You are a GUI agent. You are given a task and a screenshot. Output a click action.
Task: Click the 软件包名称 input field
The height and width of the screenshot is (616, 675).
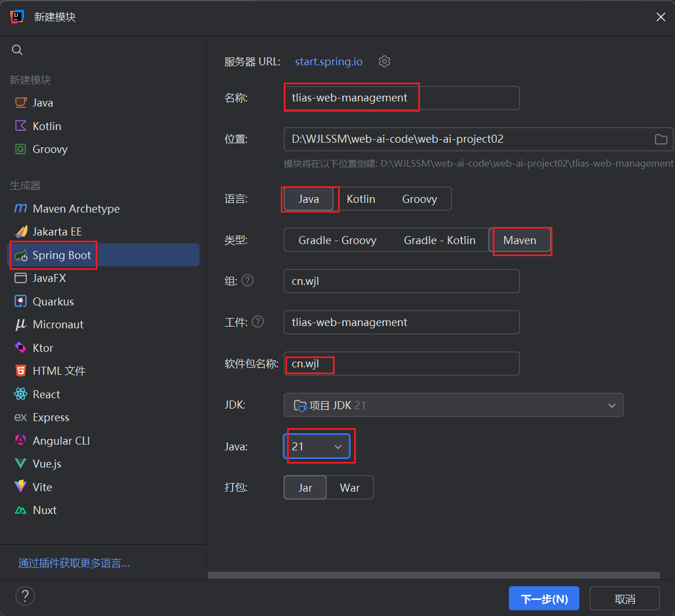[402, 364]
